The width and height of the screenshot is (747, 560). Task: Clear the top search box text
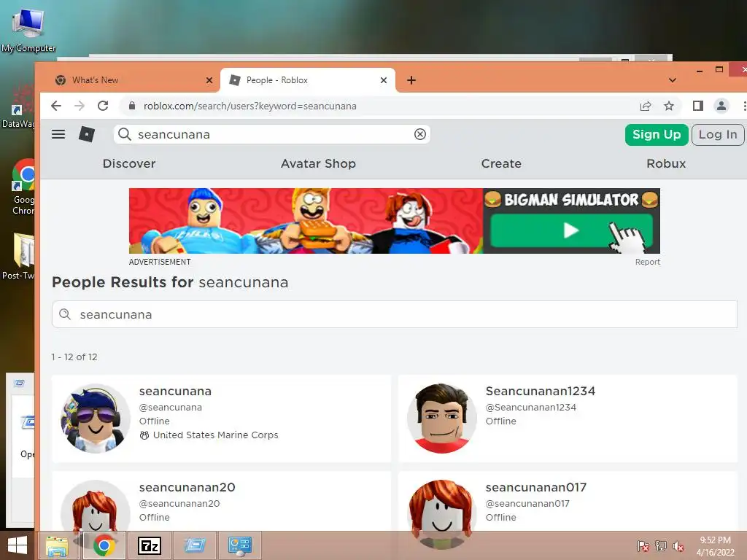coord(419,134)
